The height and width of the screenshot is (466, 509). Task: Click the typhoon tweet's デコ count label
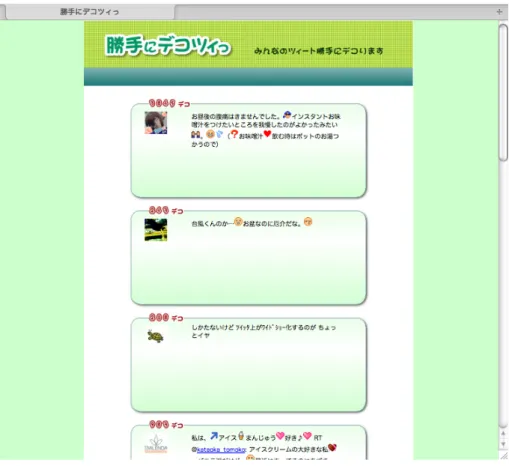(x=166, y=211)
